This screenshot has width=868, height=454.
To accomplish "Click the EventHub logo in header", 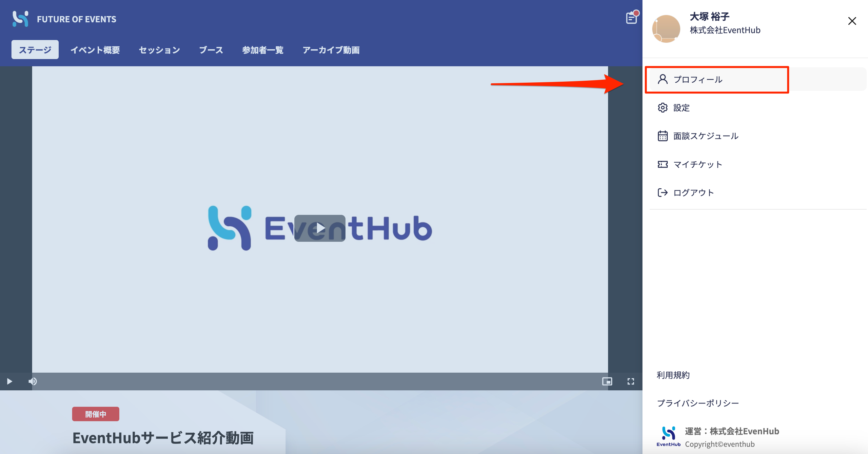I will click(x=21, y=19).
